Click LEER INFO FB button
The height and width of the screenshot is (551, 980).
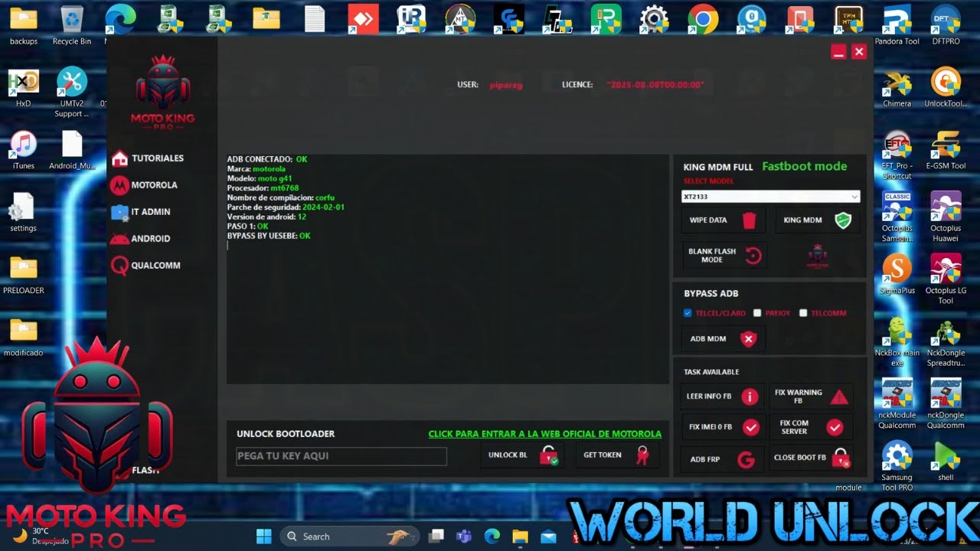coord(723,396)
